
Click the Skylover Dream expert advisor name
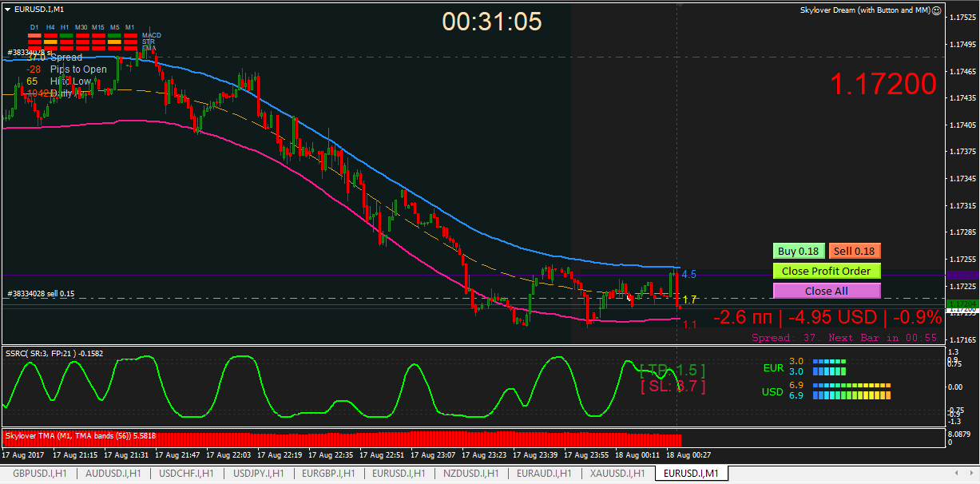865,10
